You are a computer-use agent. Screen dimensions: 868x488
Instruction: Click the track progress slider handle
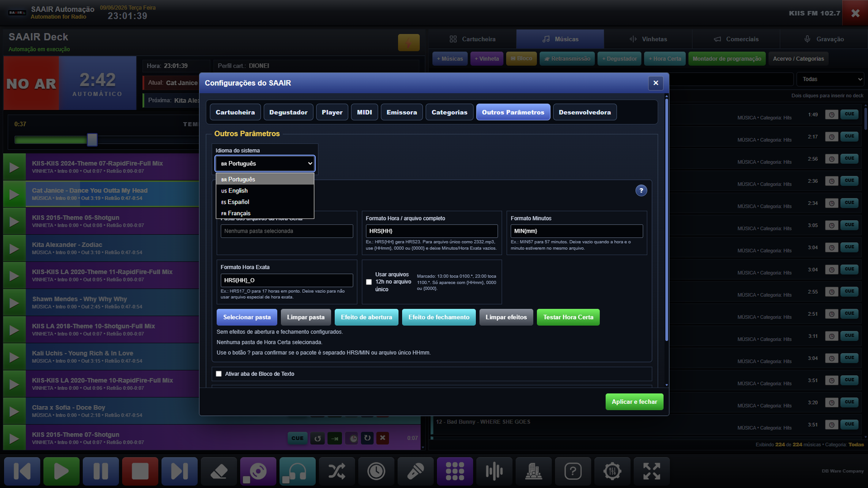pos(92,140)
